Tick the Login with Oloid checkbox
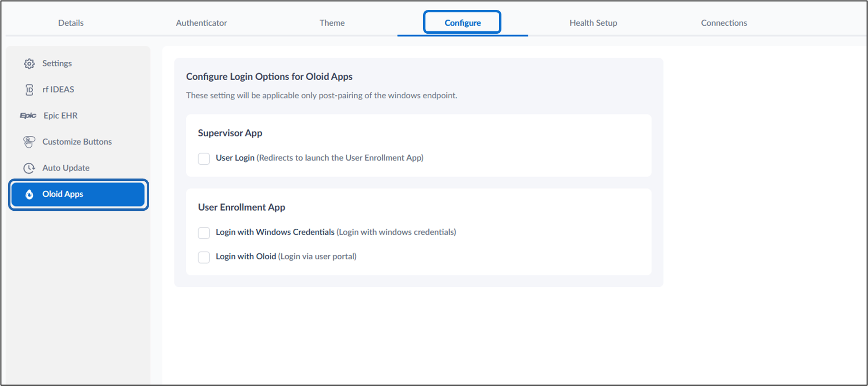 (x=204, y=257)
